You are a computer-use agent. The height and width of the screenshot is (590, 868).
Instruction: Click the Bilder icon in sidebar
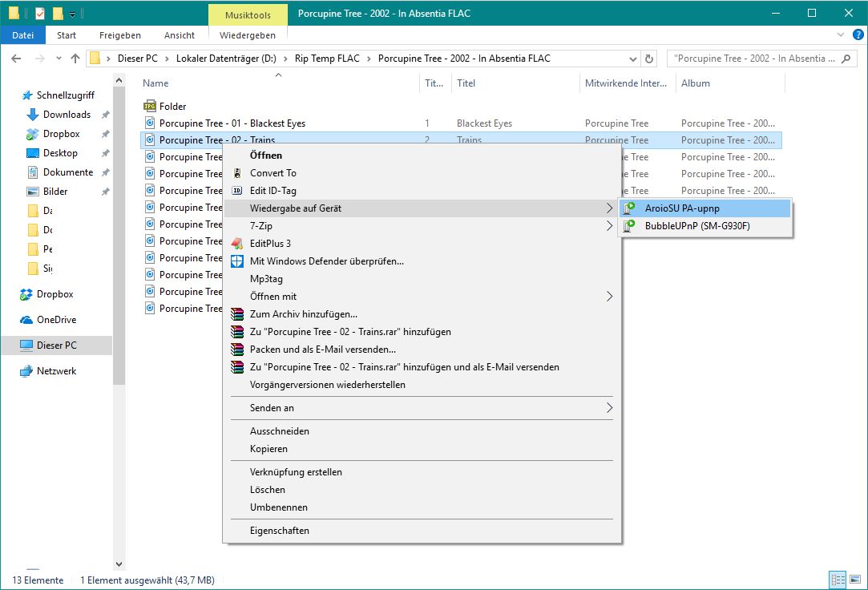(x=33, y=192)
